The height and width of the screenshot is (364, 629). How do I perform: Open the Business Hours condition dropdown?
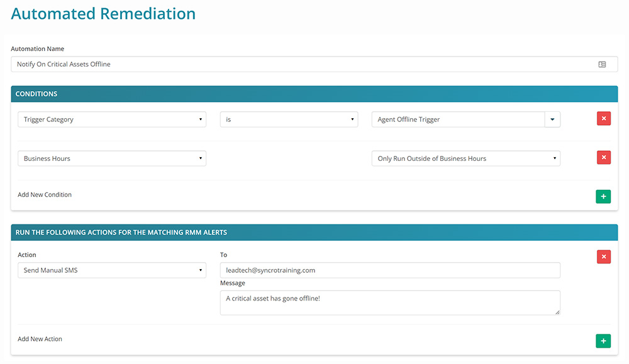click(112, 158)
